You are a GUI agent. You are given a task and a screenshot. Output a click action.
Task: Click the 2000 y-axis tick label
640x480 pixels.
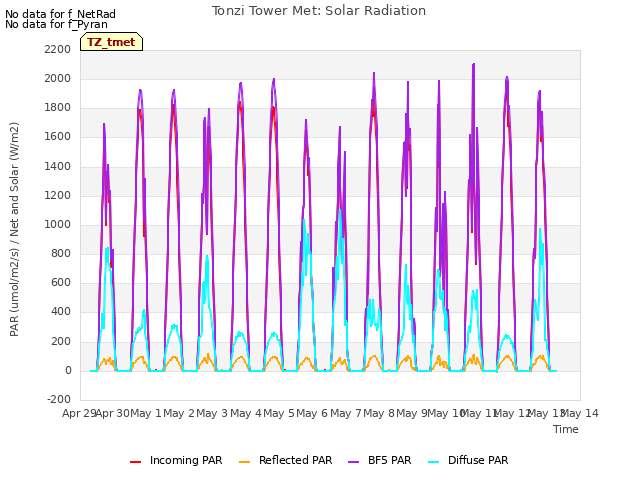tap(58, 79)
